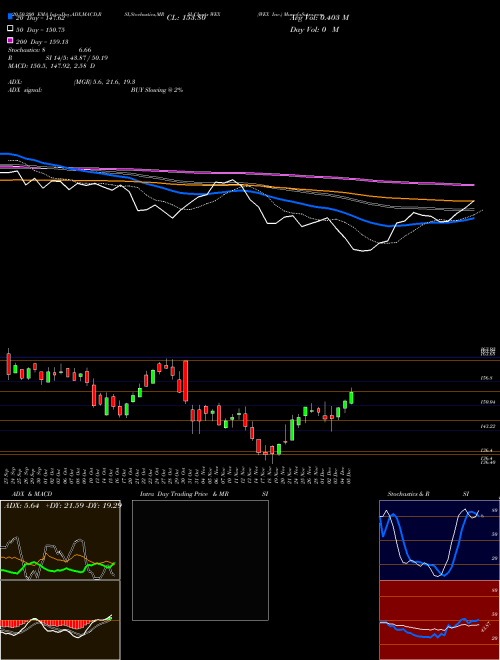Select the '200 Day - 159.13' label

[x=42, y=42]
